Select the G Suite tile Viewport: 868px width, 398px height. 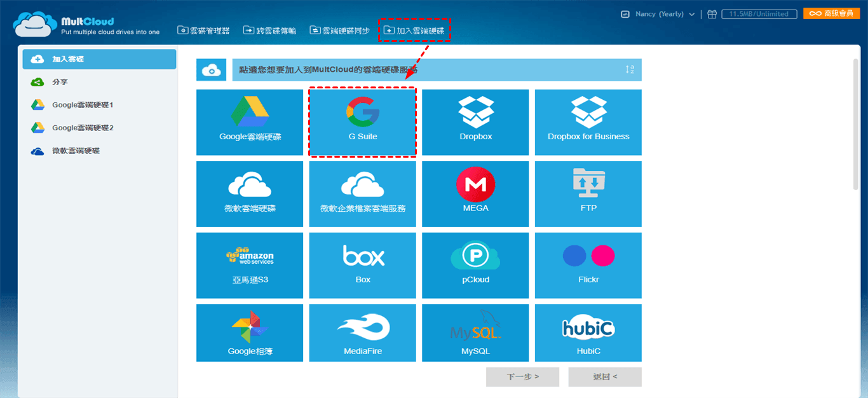tap(363, 122)
